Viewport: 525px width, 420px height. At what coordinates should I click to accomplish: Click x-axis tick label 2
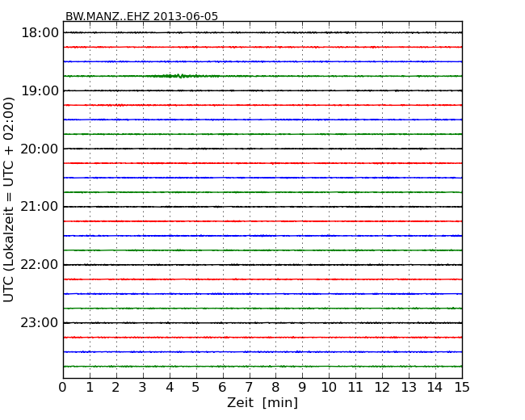(115, 388)
